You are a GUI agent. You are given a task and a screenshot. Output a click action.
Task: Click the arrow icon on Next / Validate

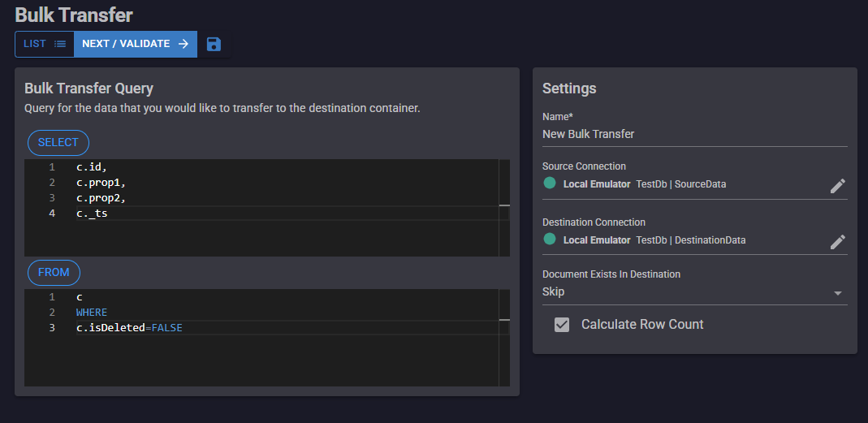pyautogui.click(x=183, y=44)
